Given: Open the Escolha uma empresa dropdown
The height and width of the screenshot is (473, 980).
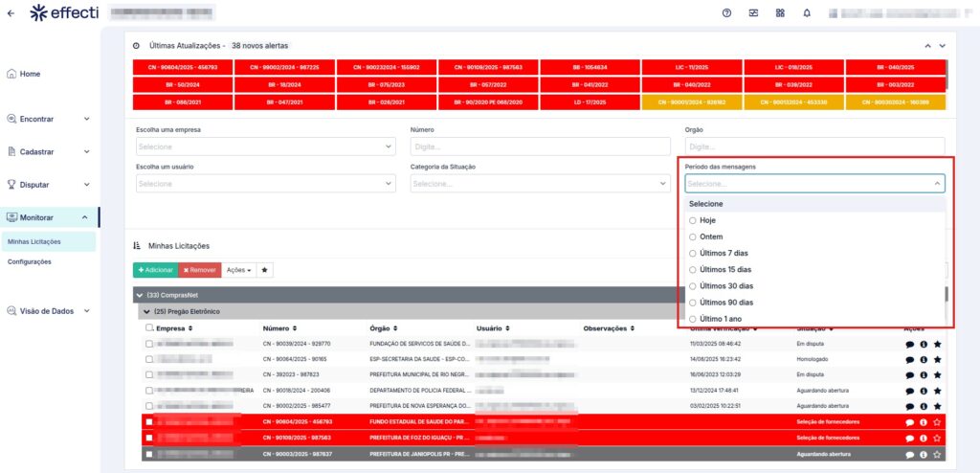Looking at the screenshot, I should tap(266, 146).
